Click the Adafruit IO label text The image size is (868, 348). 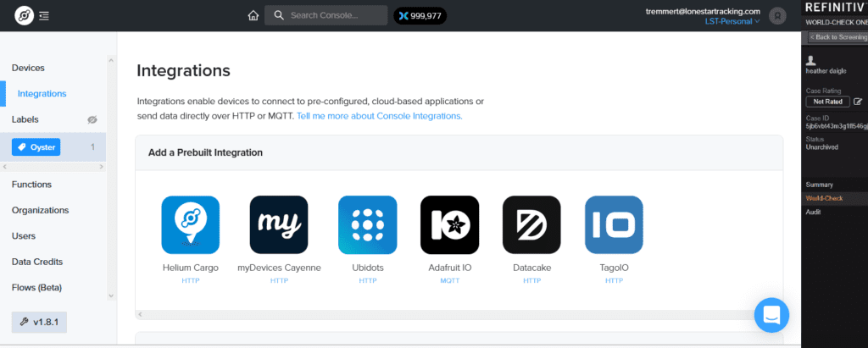tap(449, 268)
